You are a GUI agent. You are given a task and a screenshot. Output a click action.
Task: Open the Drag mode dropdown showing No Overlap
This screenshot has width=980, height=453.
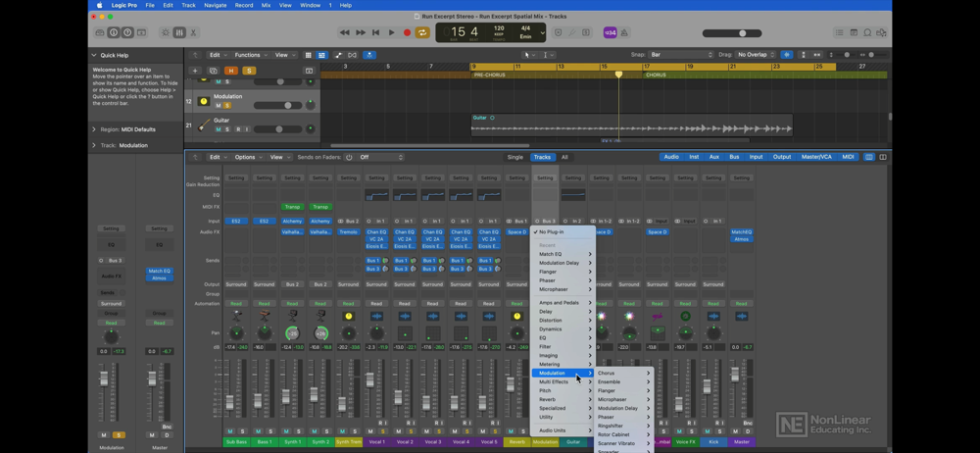756,55
